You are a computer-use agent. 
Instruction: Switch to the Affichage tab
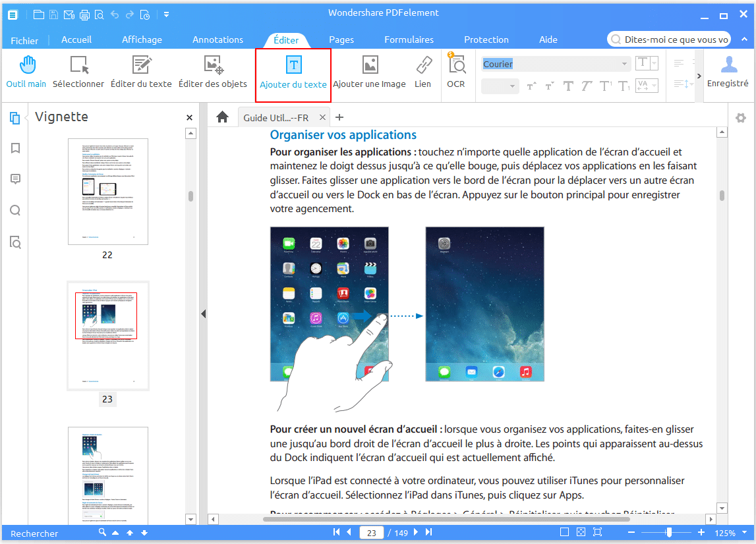tap(142, 40)
